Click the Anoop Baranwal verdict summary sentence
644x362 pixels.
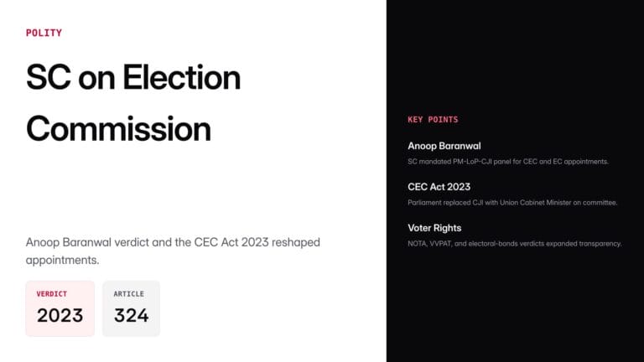(173, 251)
